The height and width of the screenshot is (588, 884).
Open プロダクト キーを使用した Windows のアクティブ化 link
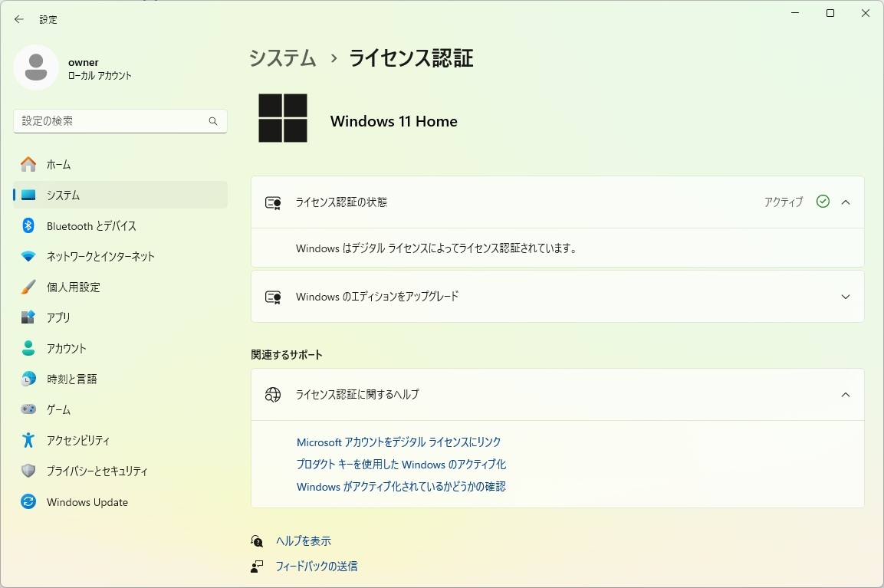point(402,465)
